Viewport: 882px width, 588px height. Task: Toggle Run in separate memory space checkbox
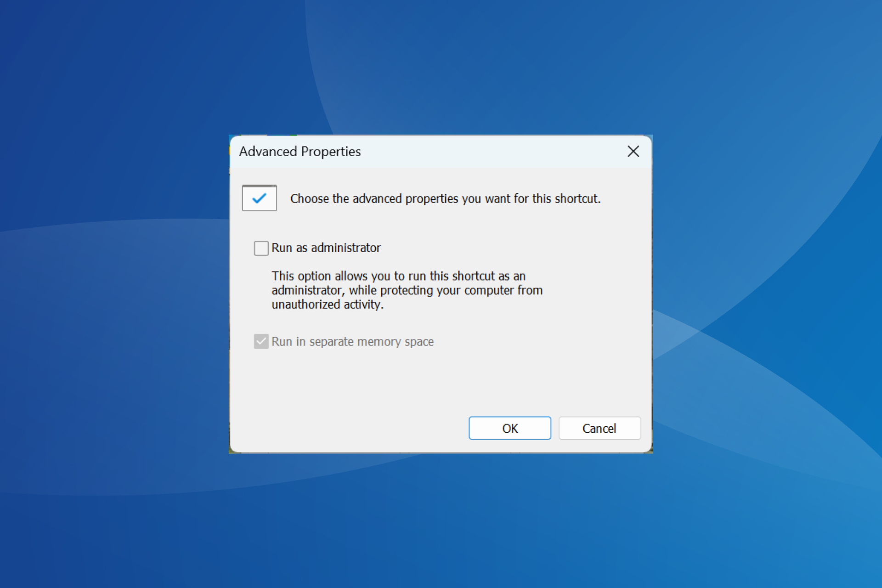click(261, 342)
